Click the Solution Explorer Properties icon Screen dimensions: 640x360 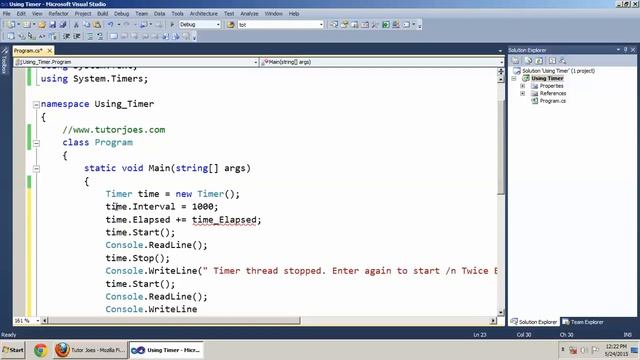pyautogui.click(x=516, y=61)
